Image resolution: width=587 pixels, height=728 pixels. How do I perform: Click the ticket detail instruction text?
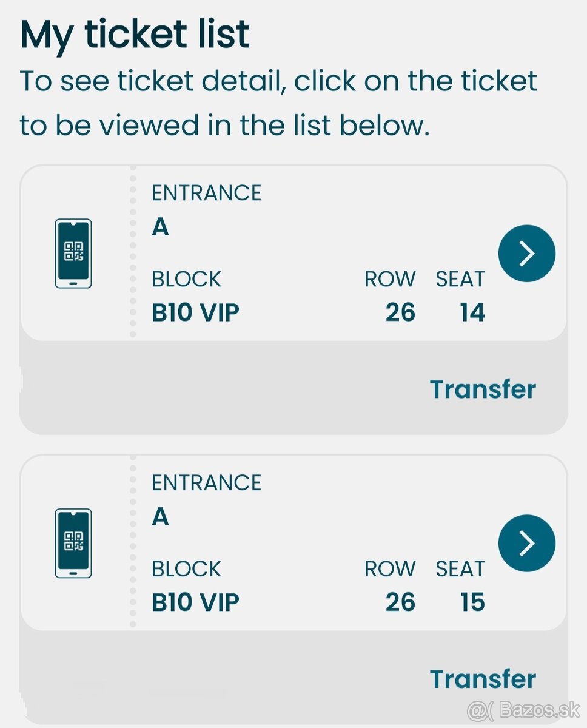click(x=278, y=103)
